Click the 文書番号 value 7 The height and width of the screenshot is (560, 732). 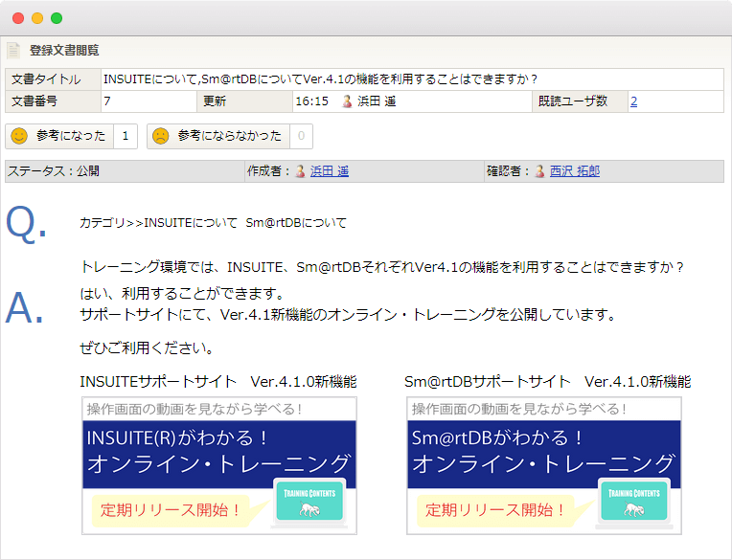[x=107, y=101]
